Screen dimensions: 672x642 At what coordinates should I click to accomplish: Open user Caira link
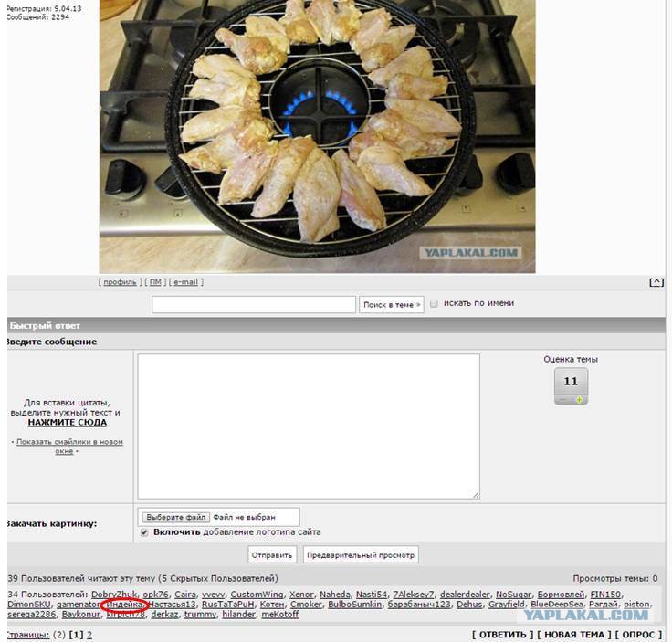[x=185, y=595]
